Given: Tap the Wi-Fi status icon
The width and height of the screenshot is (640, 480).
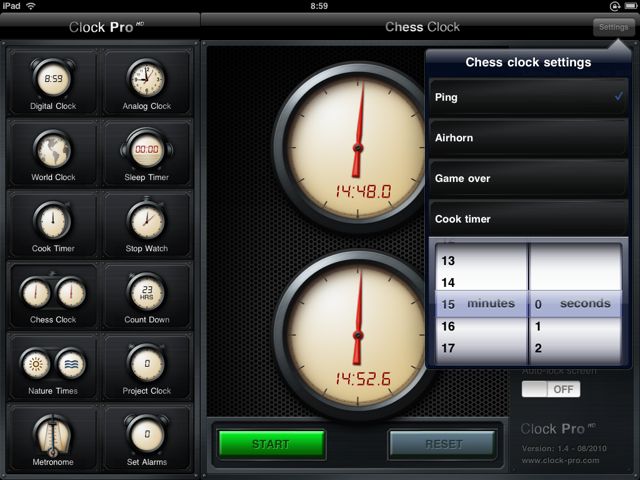Looking at the screenshot, I should point(31,6).
